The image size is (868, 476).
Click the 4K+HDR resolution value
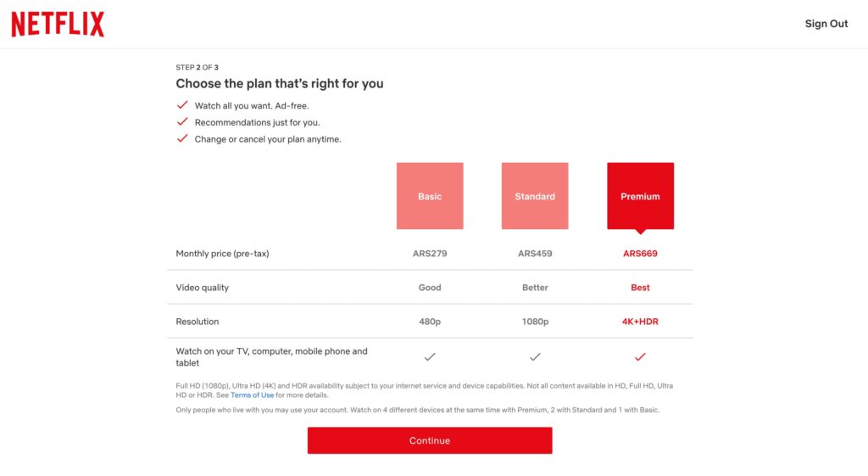click(641, 322)
